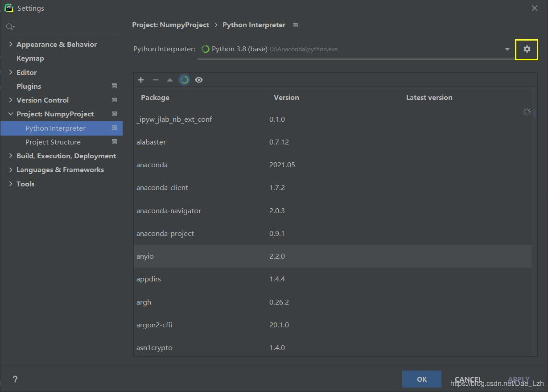Select Keymap in the settings list
Viewport: 548px width, 392px height.
(30, 58)
